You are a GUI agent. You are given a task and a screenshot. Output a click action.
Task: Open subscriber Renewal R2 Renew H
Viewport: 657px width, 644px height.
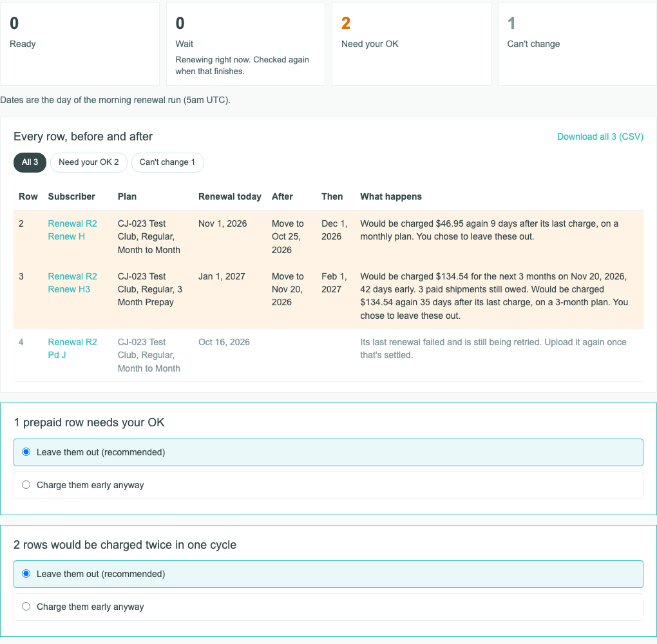click(73, 230)
